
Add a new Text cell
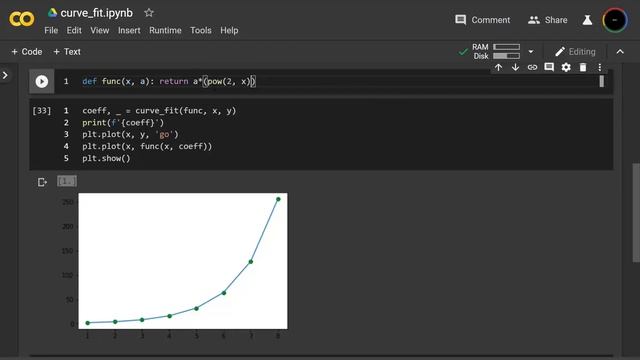tap(67, 52)
